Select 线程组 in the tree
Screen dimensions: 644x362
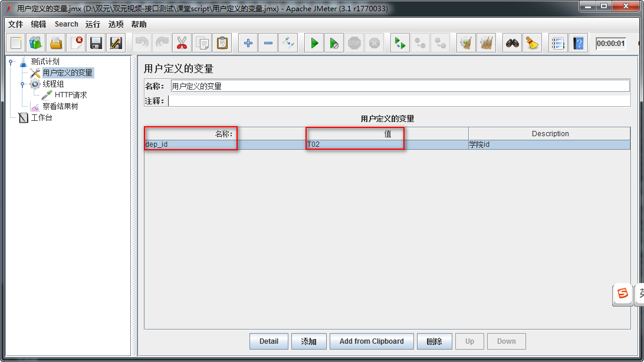53,84
